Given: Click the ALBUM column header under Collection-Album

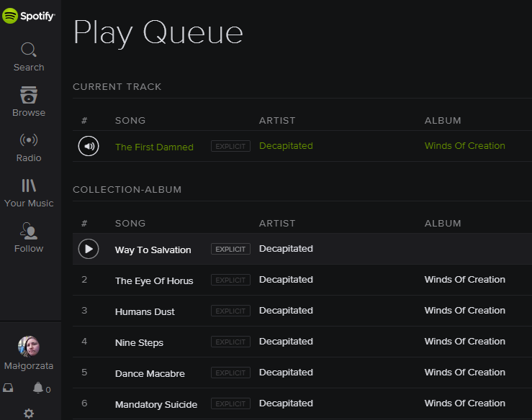Looking at the screenshot, I should coord(443,224).
